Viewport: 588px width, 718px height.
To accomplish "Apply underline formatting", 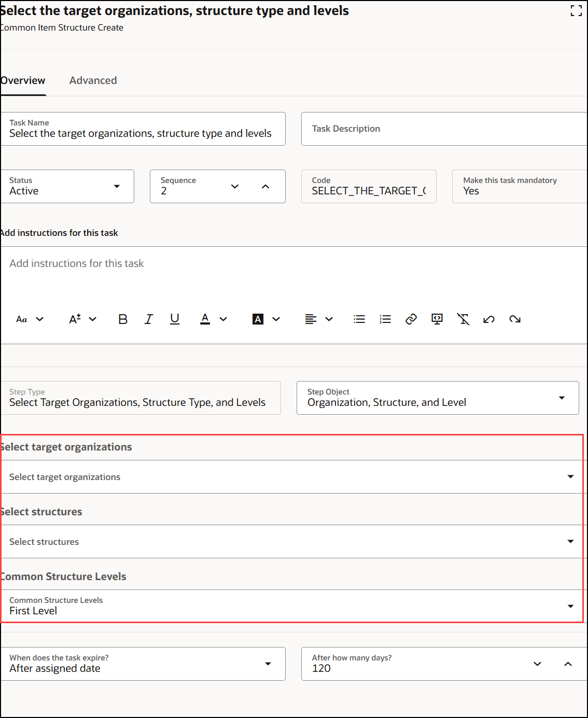I will 175,319.
